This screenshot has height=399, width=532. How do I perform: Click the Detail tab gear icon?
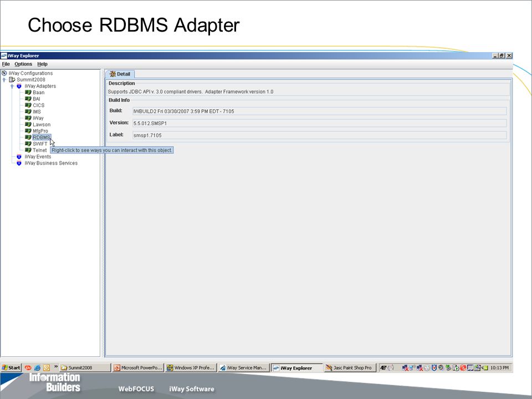112,74
